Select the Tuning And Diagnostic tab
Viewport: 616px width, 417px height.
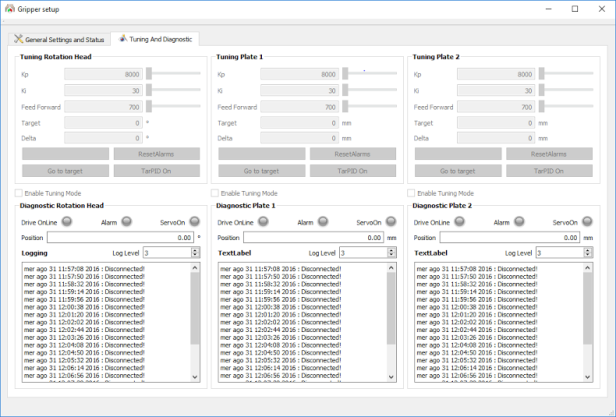coord(156,39)
